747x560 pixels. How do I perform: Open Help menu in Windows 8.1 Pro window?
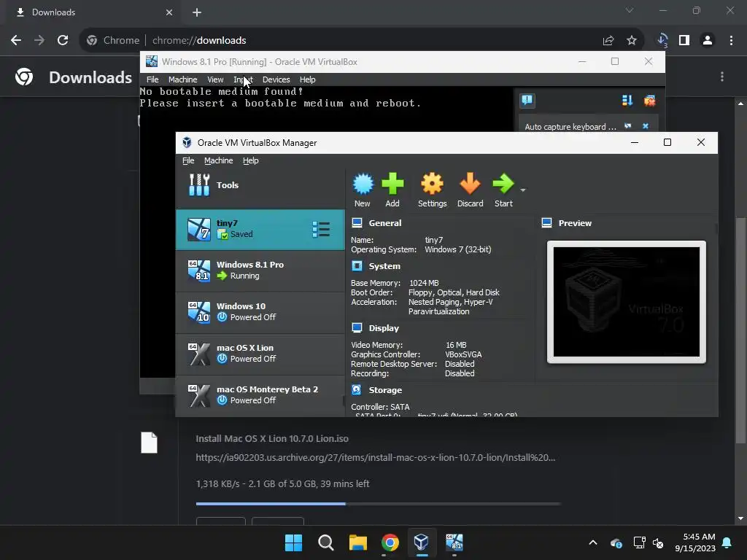pyautogui.click(x=307, y=79)
